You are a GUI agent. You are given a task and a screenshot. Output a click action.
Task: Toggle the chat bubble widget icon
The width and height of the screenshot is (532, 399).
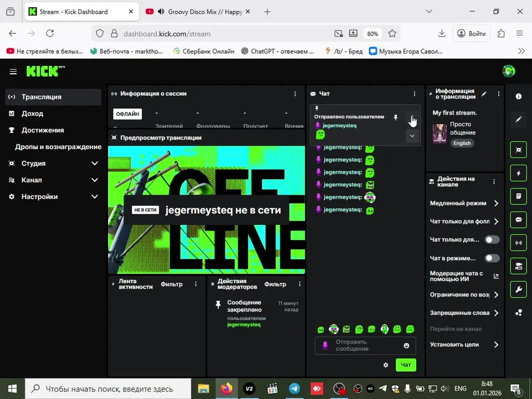pos(519,219)
